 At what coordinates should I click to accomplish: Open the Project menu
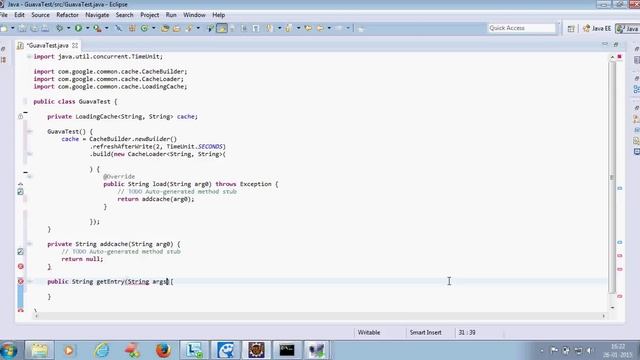click(x=149, y=15)
